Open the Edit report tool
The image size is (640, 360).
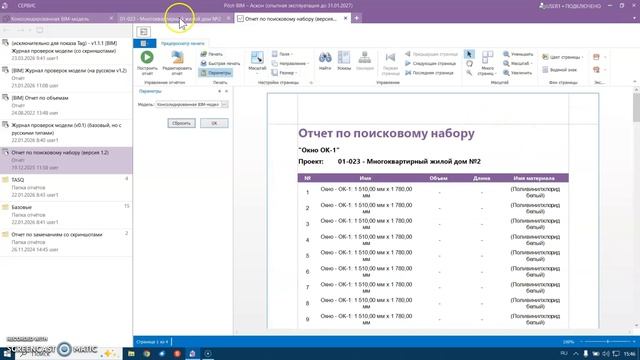point(177,62)
